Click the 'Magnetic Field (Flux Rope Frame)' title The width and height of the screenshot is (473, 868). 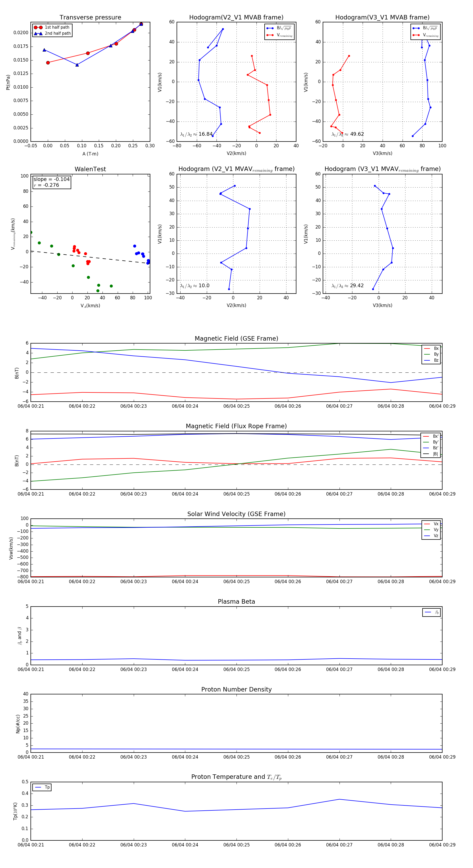(x=236, y=426)
